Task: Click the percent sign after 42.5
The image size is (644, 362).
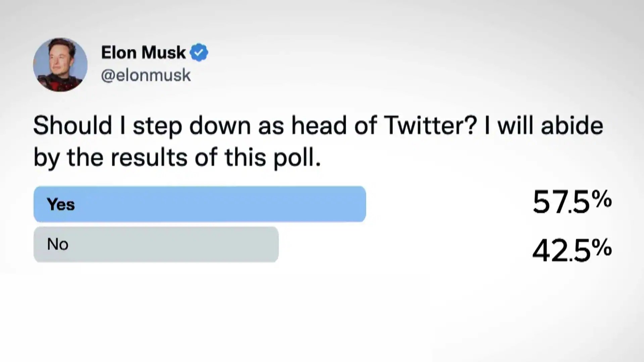Action: (602, 247)
